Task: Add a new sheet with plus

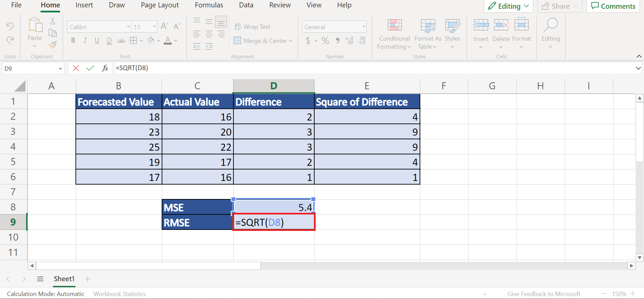Action: [88, 279]
